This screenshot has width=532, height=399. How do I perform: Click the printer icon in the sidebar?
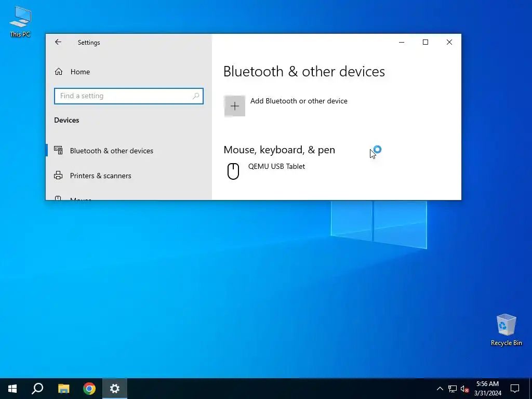pyautogui.click(x=58, y=175)
